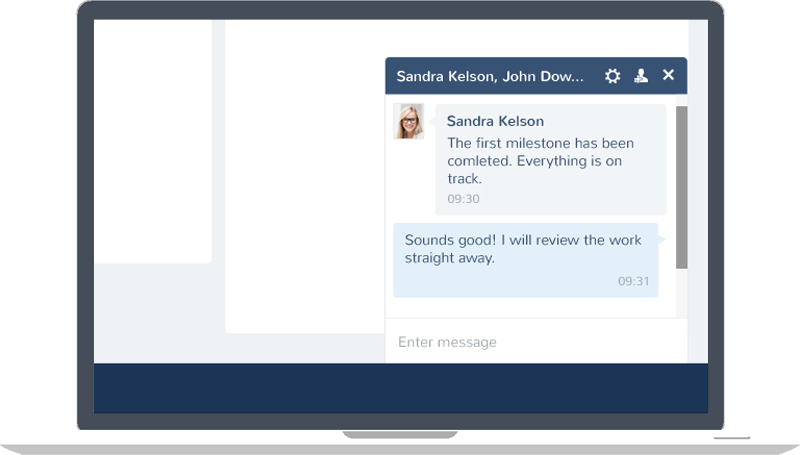The image size is (800, 455).
Task: Click the chat title "Sandra Kelson, John Dow..."
Action: [x=490, y=76]
